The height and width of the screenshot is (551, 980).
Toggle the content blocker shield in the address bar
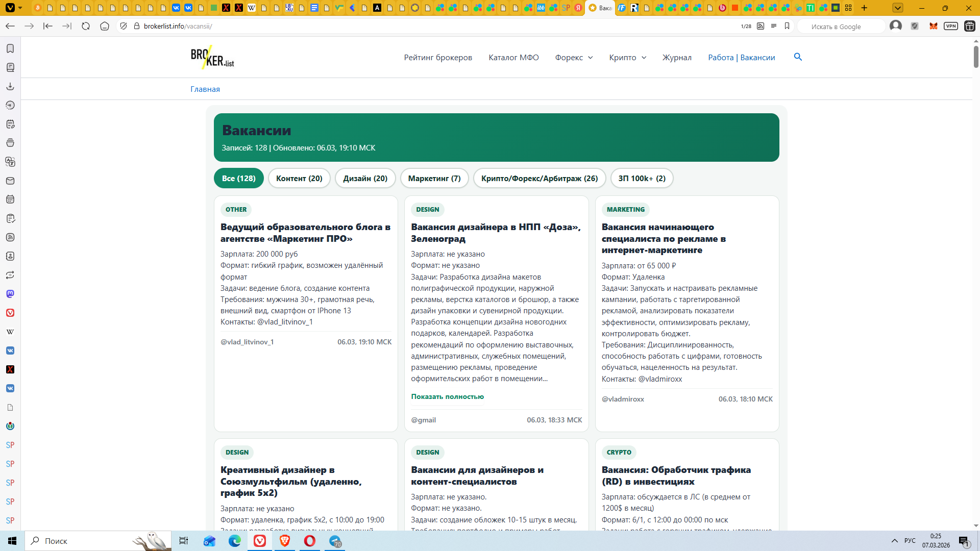(124, 26)
